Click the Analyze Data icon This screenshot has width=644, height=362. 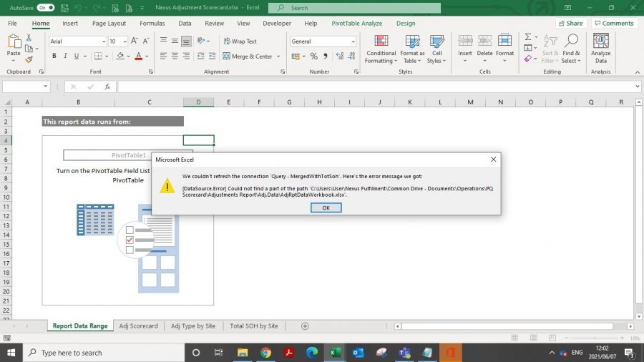click(x=601, y=41)
